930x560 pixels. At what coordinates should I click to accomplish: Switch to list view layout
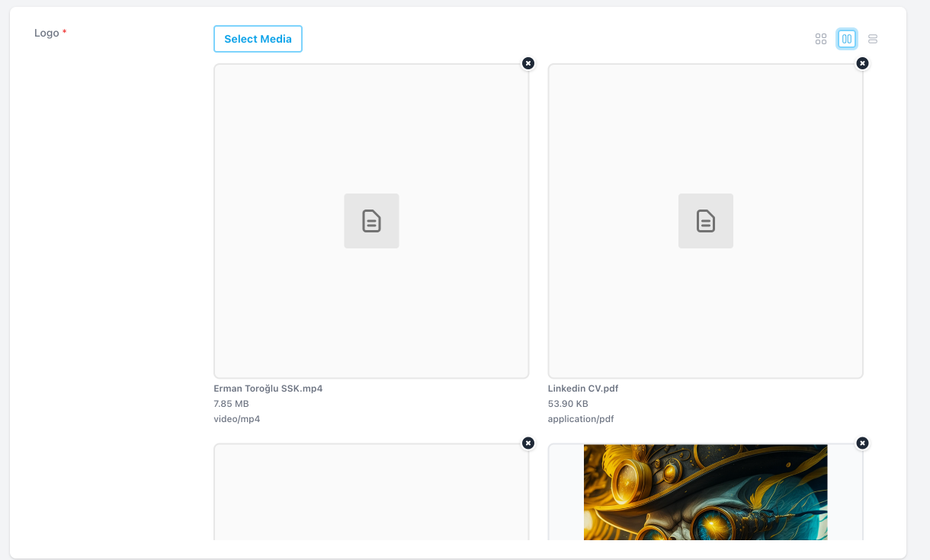click(x=873, y=39)
